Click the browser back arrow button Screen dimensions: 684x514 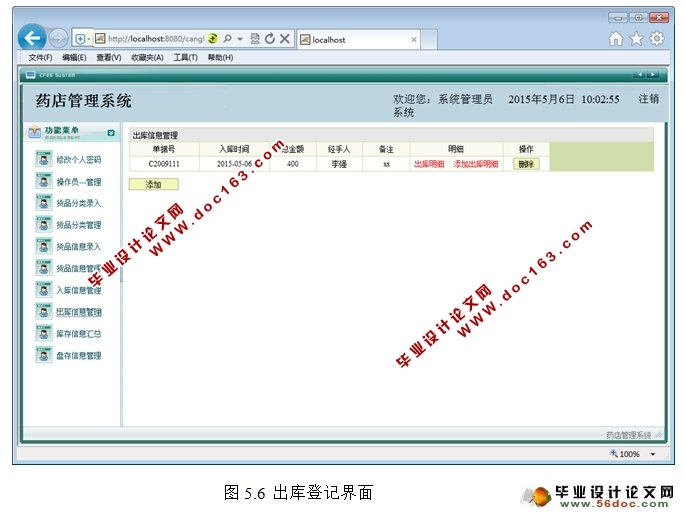click(x=32, y=38)
